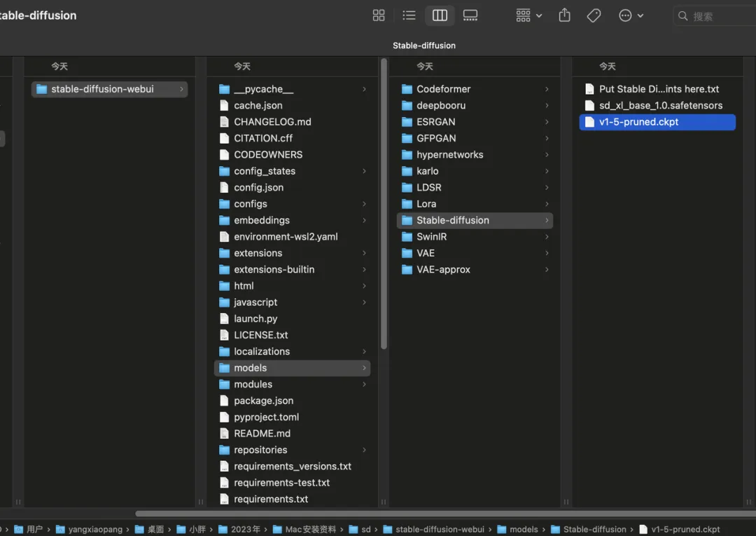Expand config_states folder chevron
Image resolution: width=756 pixels, height=536 pixels.
[x=364, y=171]
